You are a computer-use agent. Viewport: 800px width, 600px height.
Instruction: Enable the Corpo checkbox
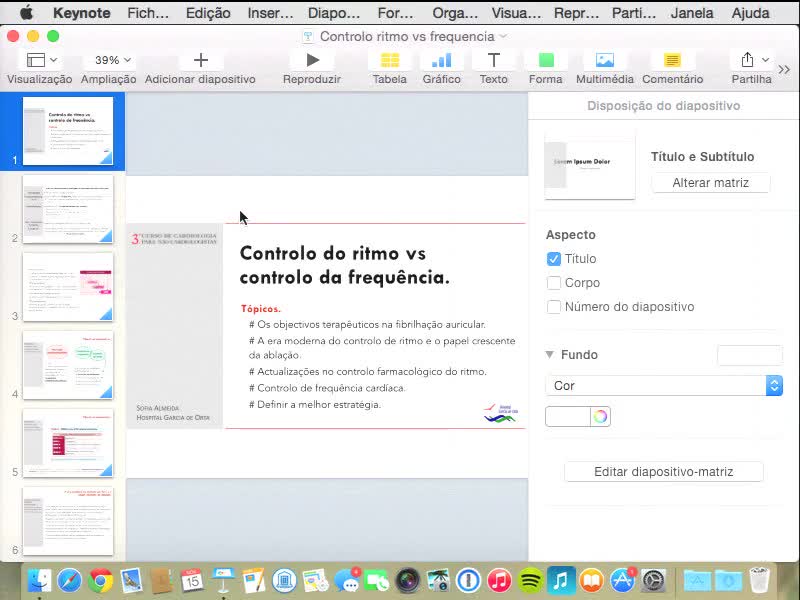pos(554,283)
